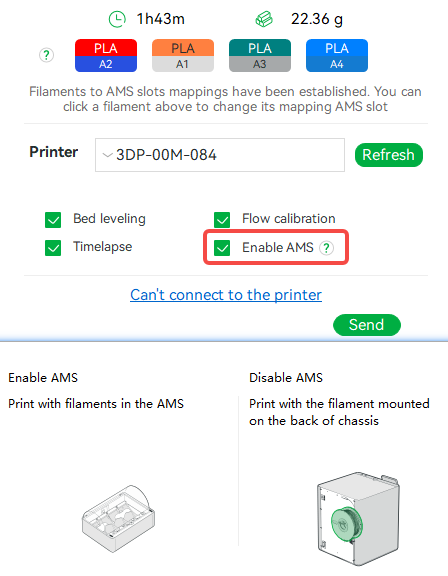The image size is (448, 576).
Task: Click the printer with rear spool illustration
Action: (358, 518)
